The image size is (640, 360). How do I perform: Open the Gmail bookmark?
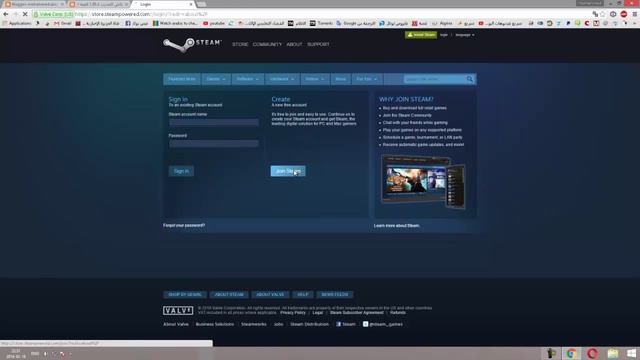[x=62, y=23]
